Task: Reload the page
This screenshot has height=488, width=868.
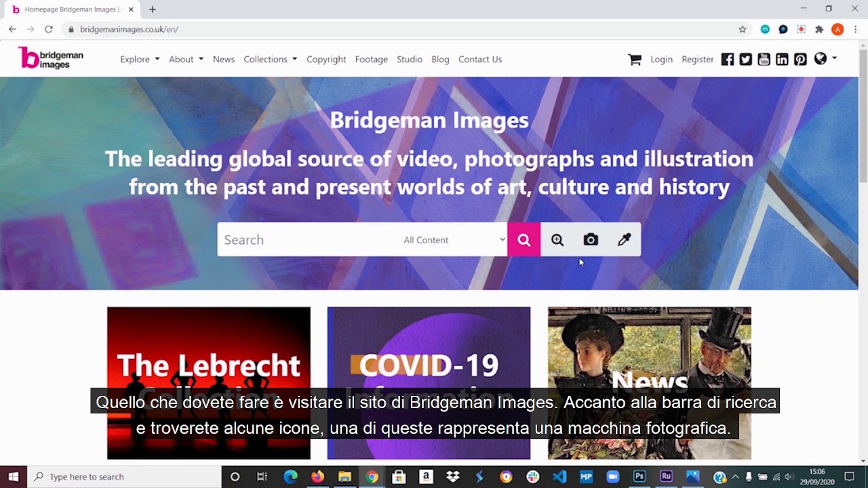Action: (x=49, y=29)
